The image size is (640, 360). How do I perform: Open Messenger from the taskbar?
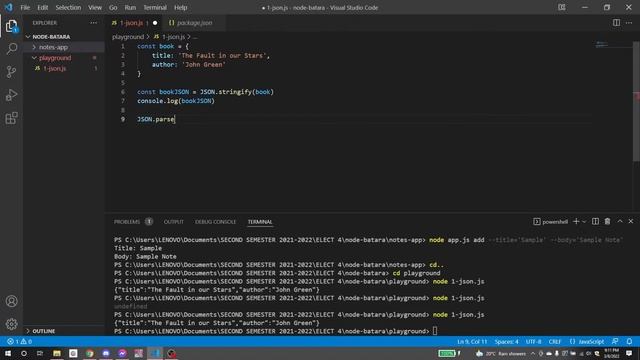(122, 353)
